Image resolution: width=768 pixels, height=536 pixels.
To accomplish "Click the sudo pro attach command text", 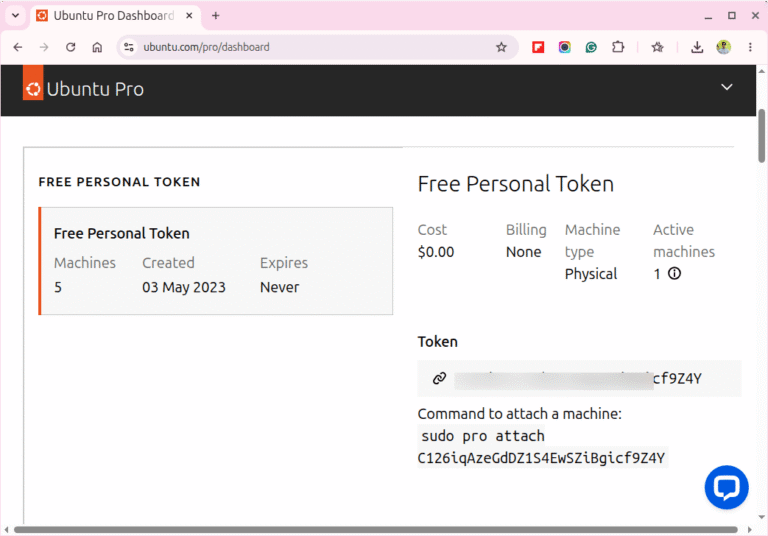I will pyautogui.click(x=483, y=436).
